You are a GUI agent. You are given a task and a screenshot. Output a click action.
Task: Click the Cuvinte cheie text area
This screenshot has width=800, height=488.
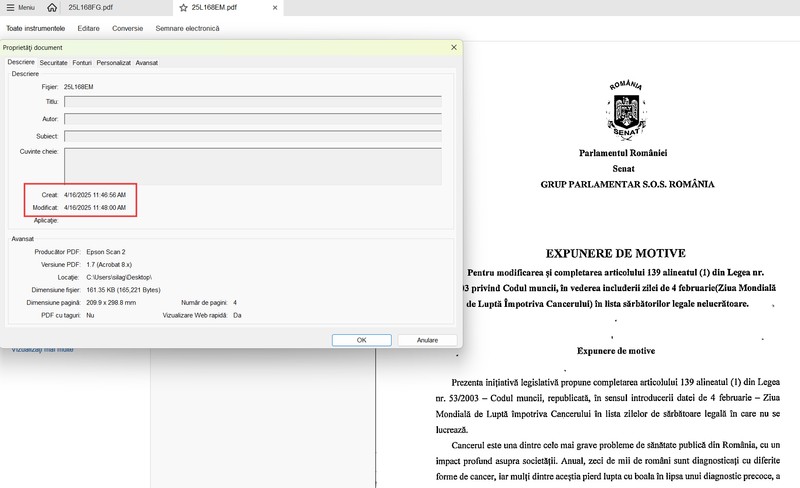pos(253,166)
